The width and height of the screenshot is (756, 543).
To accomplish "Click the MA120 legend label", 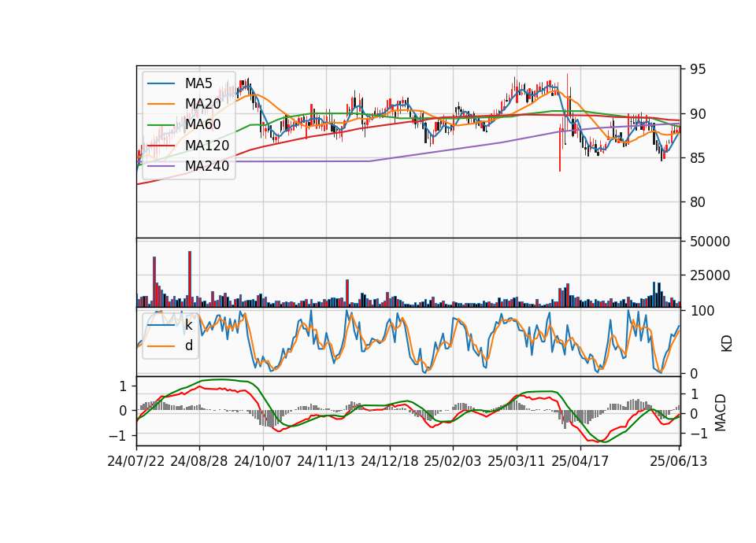I will click(207, 145).
